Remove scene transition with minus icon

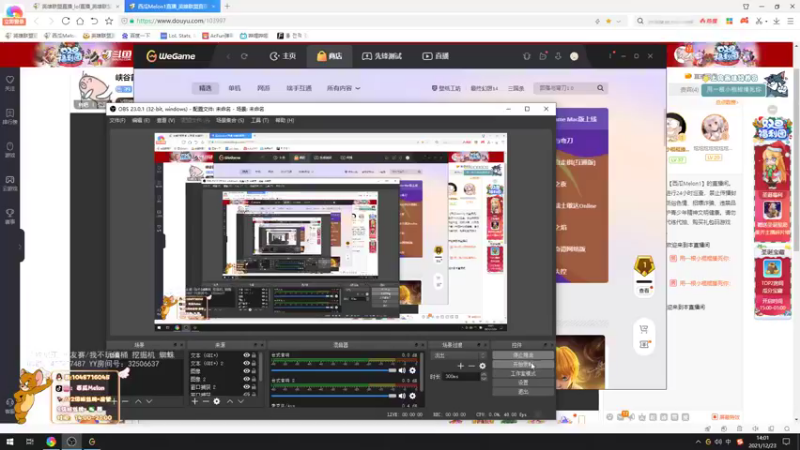pyautogui.click(x=471, y=366)
